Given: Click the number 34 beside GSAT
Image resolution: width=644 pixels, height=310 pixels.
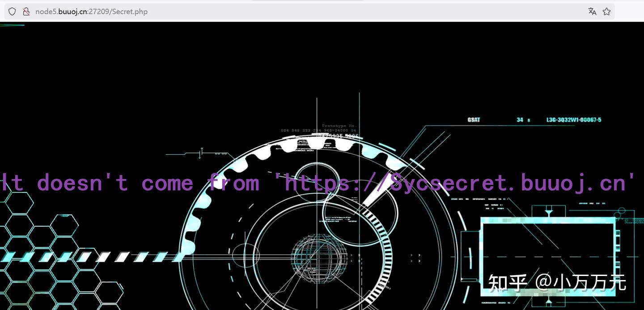Looking at the screenshot, I should coord(520,120).
